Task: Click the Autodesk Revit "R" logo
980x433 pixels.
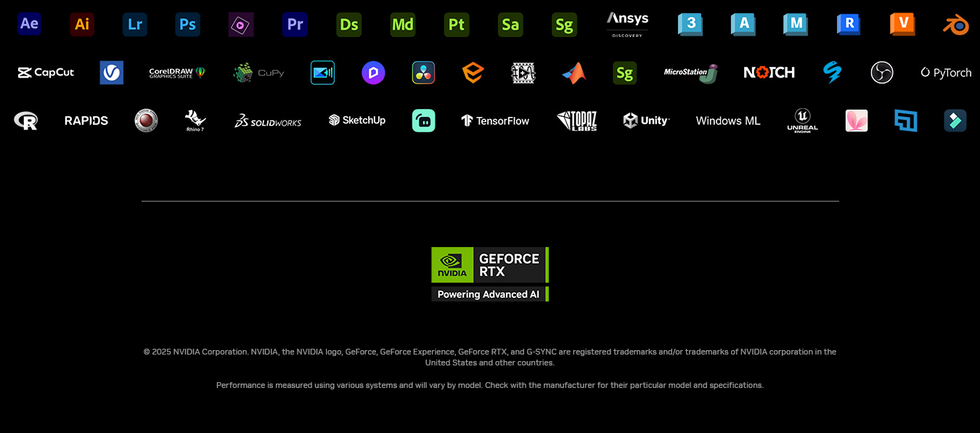Action: pyautogui.click(x=849, y=24)
